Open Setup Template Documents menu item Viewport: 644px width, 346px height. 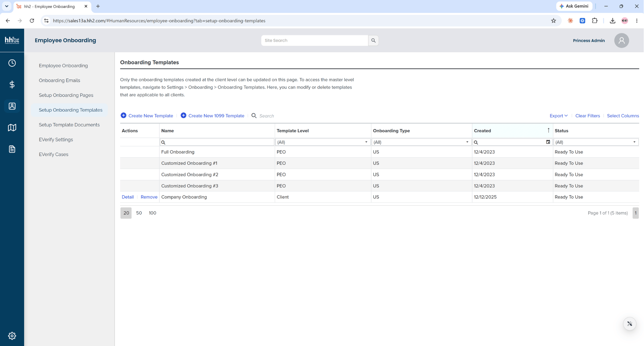click(x=69, y=125)
